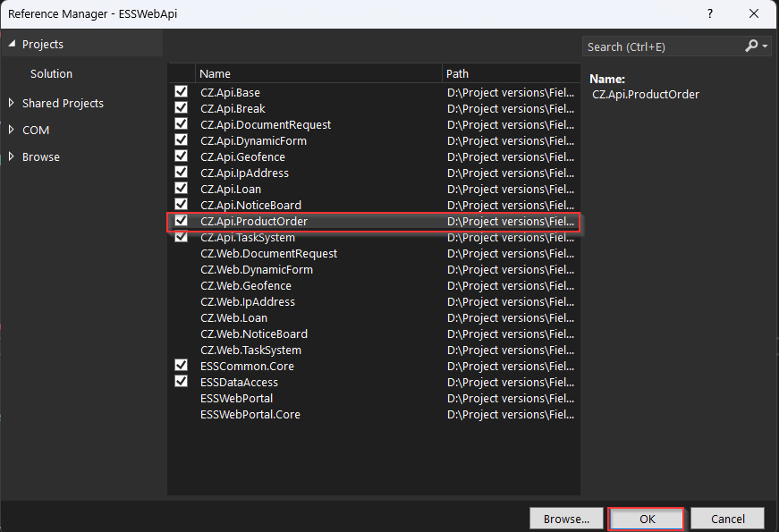Click the CZ.Api.Loan name text
The width and height of the screenshot is (779, 532).
click(x=231, y=190)
